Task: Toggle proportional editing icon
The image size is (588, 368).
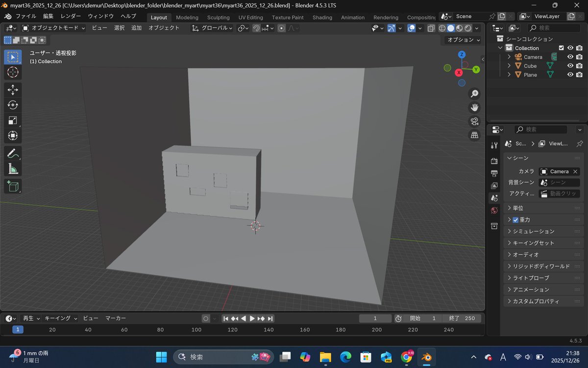Action: pos(282,28)
